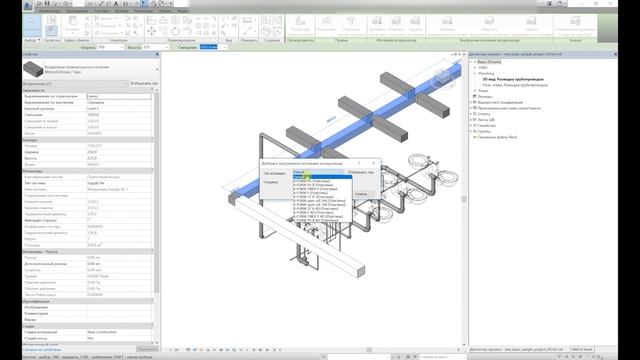Click the Смещение offset field in options bar
The image size is (640, 360).
(x=211, y=47)
